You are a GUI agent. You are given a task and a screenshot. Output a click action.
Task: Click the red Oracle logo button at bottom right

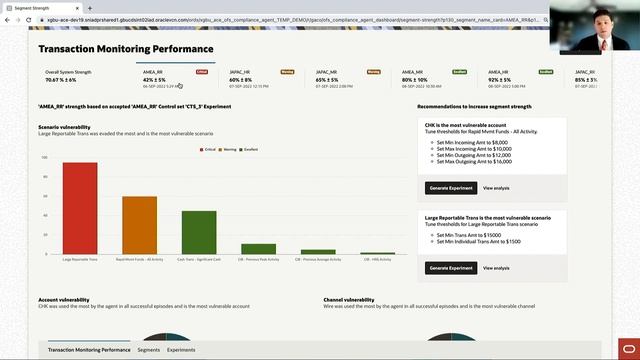point(629,349)
